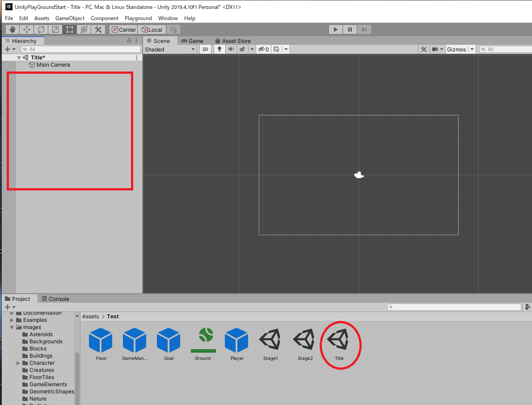Open the File menu
The height and width of the screenshot is (405, 532).
pos(9,18)
